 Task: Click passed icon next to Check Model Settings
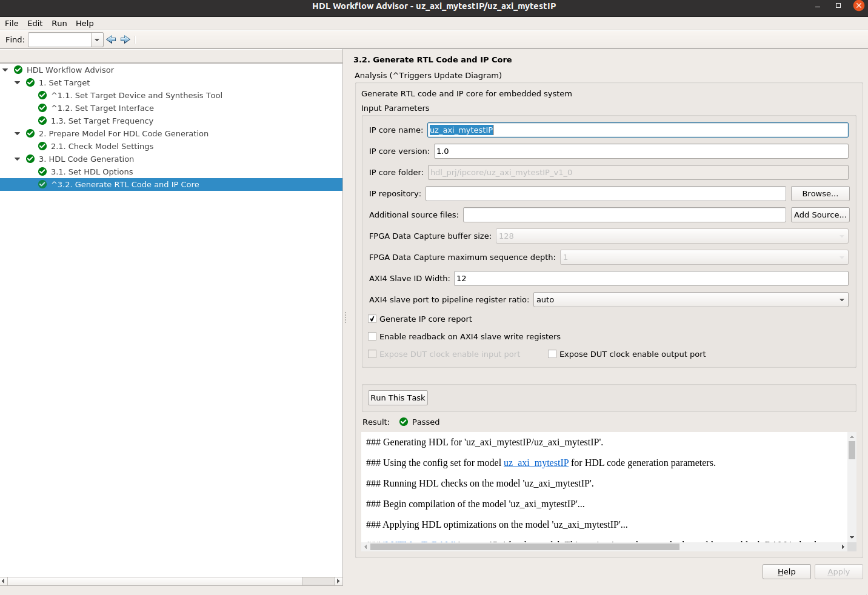[42, 146]
